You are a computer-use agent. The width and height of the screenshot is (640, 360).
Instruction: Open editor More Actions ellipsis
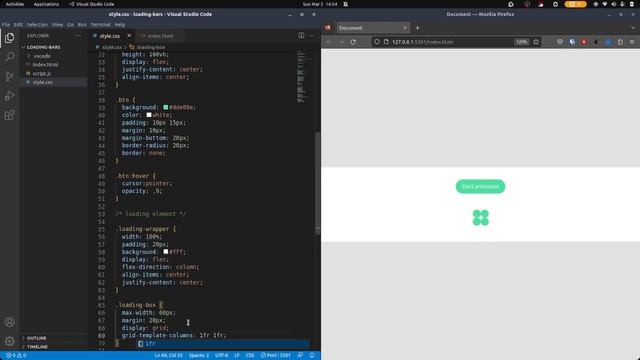point(312,36)
